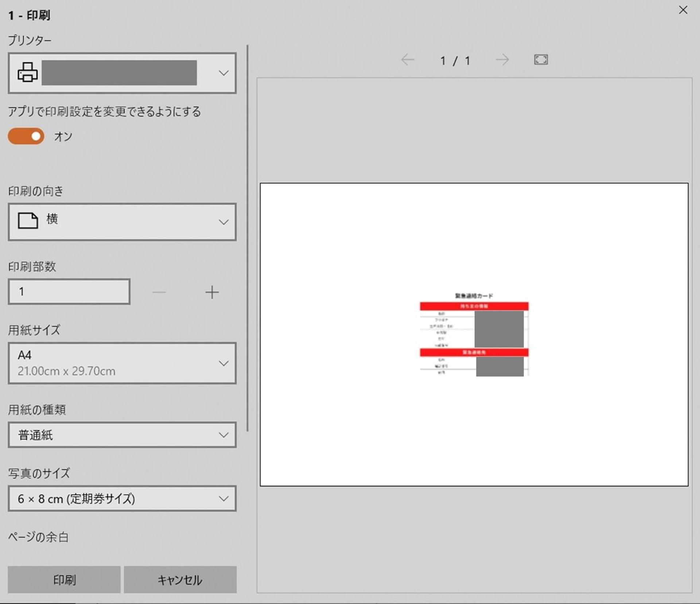Close the print dialog with the X icon
This screenshot has height=604, width=700.
[x=683, y=10]
